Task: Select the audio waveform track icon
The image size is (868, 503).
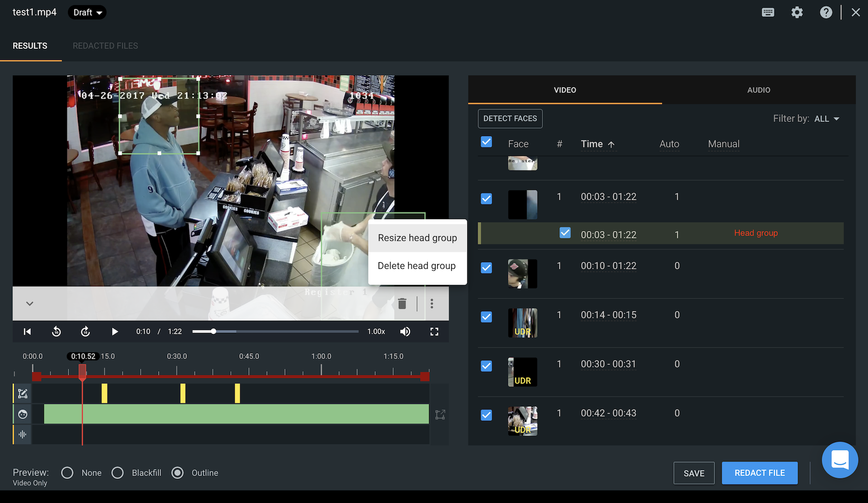Action: point(23,435)
